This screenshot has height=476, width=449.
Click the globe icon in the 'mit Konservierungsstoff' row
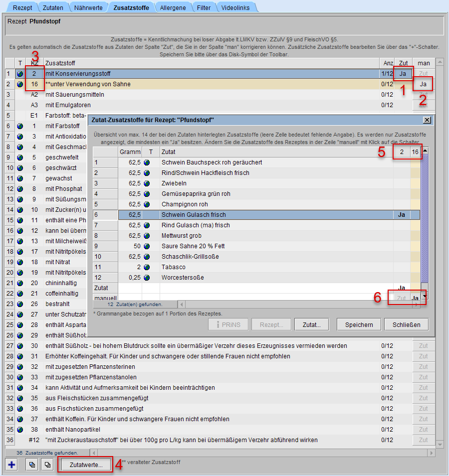point(20,74)
